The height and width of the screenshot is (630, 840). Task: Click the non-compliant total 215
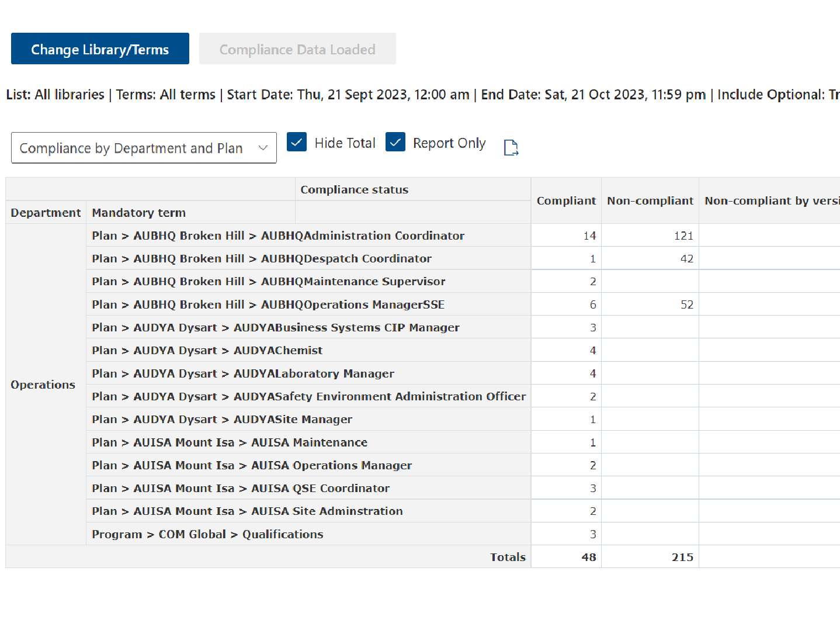tap(682, 557)
